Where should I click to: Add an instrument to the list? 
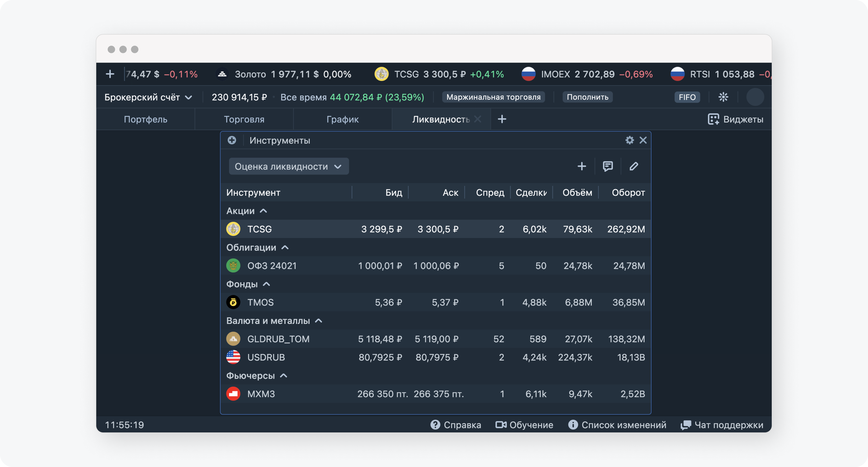[x=582, y=166]
